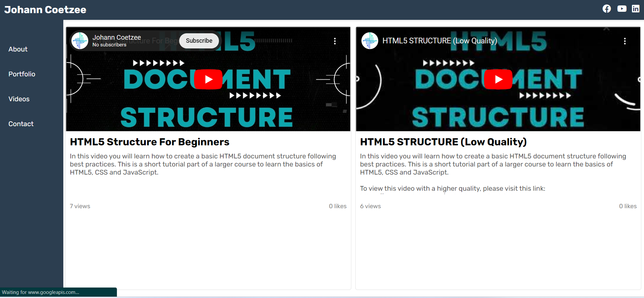Open the Contact page
The height and width of the screenshot is (298, 644).
tap(21, 124)
